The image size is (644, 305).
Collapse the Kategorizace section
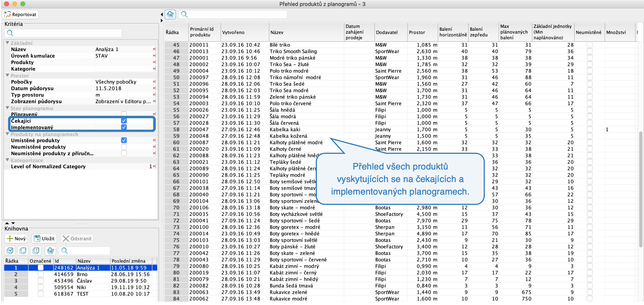pyautogui.click(x=8, y=160)
